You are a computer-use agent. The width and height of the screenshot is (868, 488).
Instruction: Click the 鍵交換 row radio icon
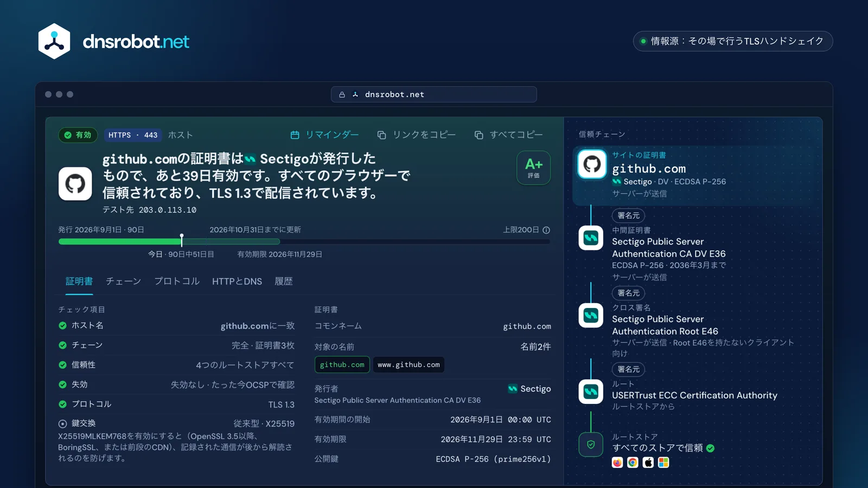click(63, 424)
